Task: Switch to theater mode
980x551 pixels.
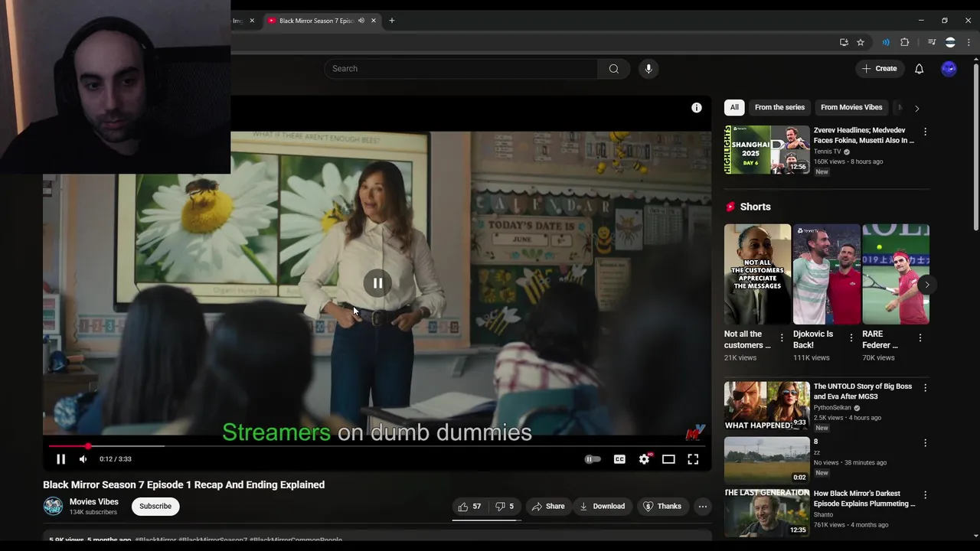Action: 668,459
